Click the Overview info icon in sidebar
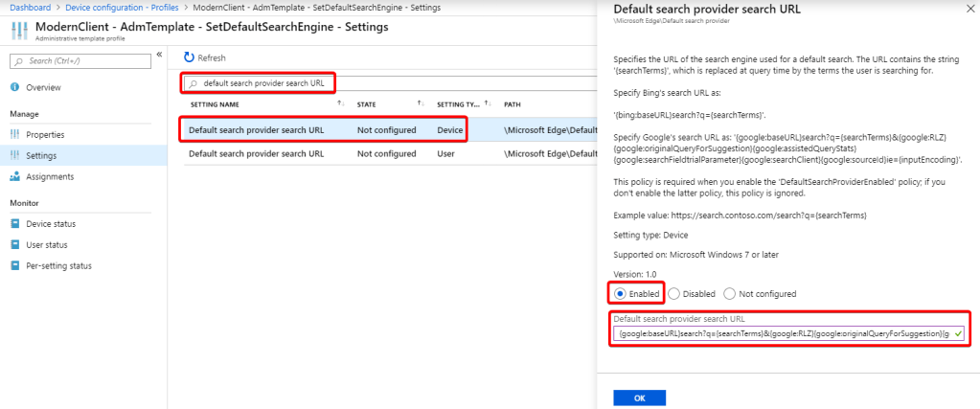The height and width of the screenshot is (409, 980). [x=15, y=87]
